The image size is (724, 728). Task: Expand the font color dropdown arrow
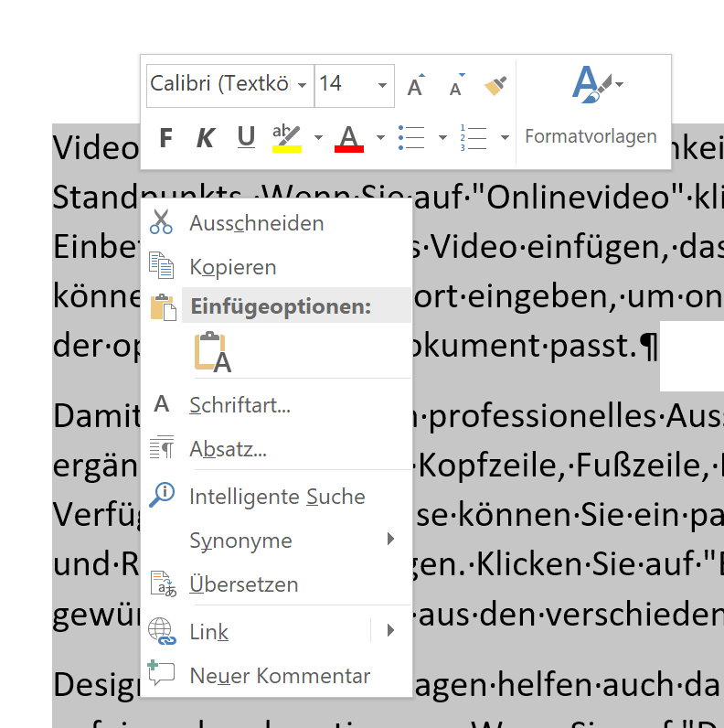pyautogui.click(x=380, y=137)
